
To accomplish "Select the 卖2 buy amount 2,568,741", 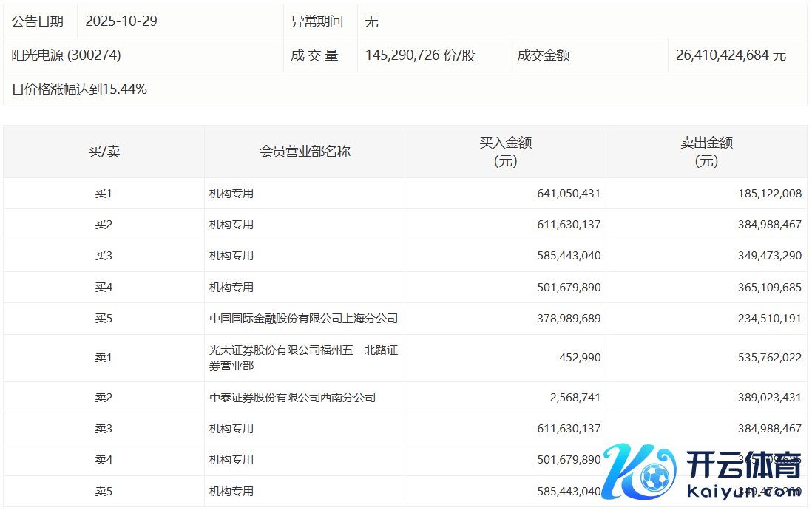I will coord(574,398).
